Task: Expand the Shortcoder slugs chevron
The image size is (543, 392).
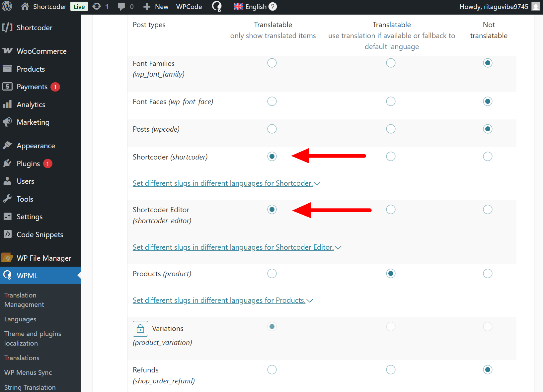Action: [x=317, y=183]
